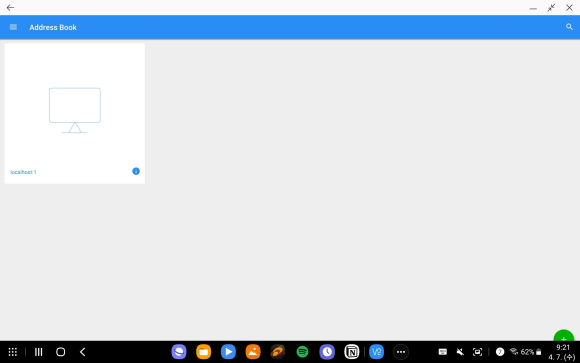This screenshot has width=580, height=363.
Task: Close the Address Book window
Action: click(569, 7)
